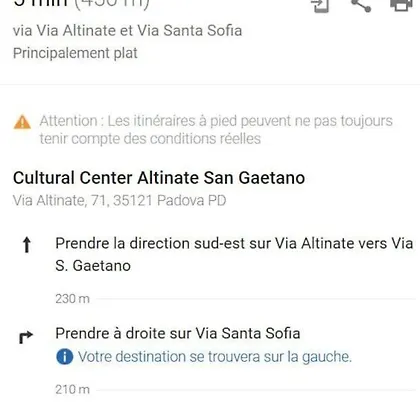Select the Cultural Center Altinate San Gaetano heading
This screenshot has height=420, width=420.
click(x=159, y=178)
